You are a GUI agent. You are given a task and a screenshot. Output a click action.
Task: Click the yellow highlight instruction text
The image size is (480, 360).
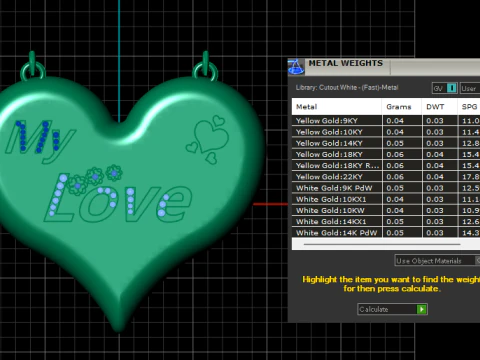(x=391, y=284)
